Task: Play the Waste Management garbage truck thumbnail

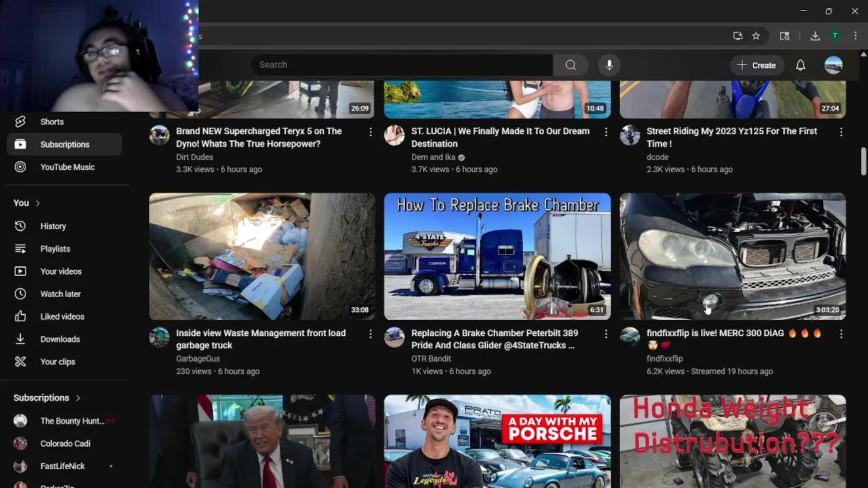Action: coord(262,256)
